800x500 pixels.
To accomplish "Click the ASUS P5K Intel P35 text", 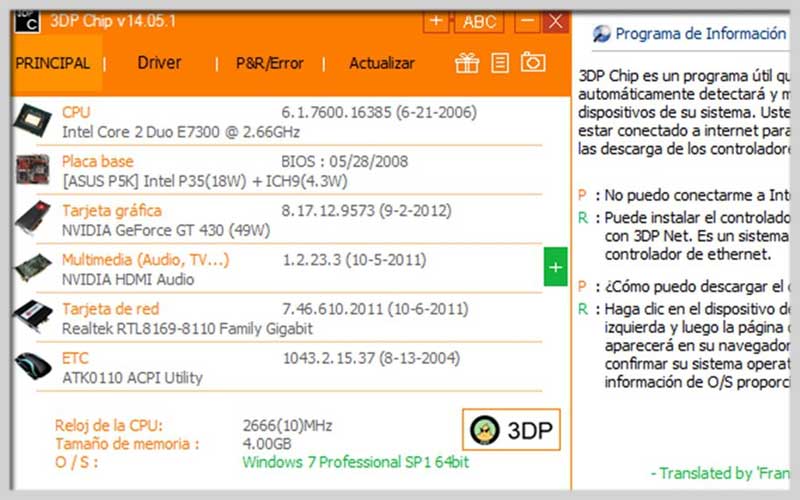I will point(205,181).
